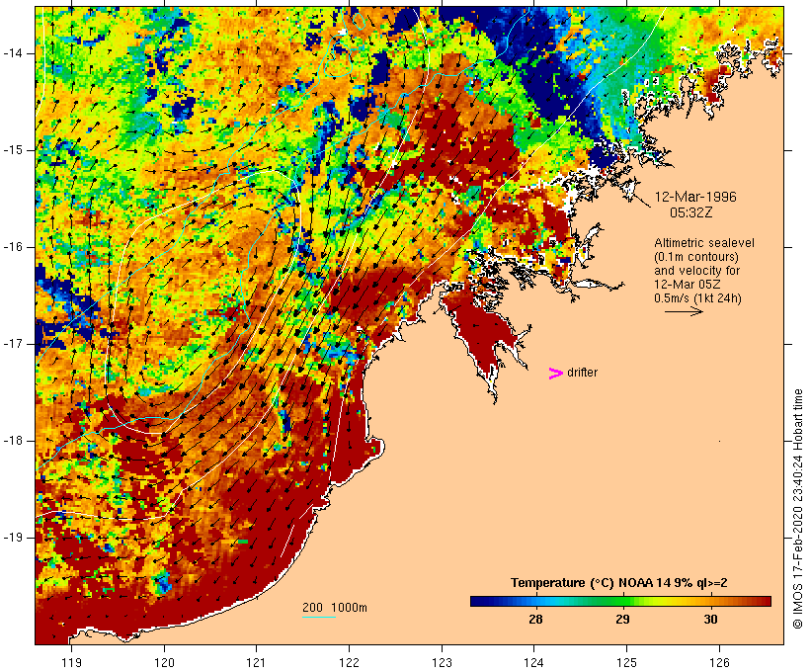Click the '-18' latitude axis label
This screenshot has height=672, width=810.
(12, 441)
